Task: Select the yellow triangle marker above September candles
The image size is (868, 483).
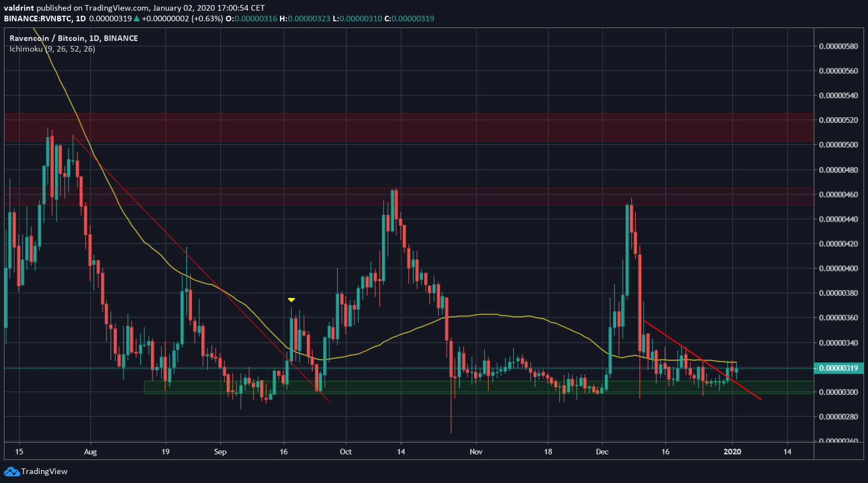Action: pos(291,300)
